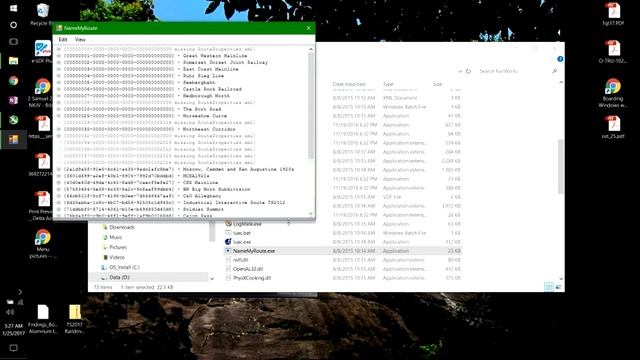Expand the Northeast Corridor tree node
This screenshot has height=360, width=640.
[59, 129]
